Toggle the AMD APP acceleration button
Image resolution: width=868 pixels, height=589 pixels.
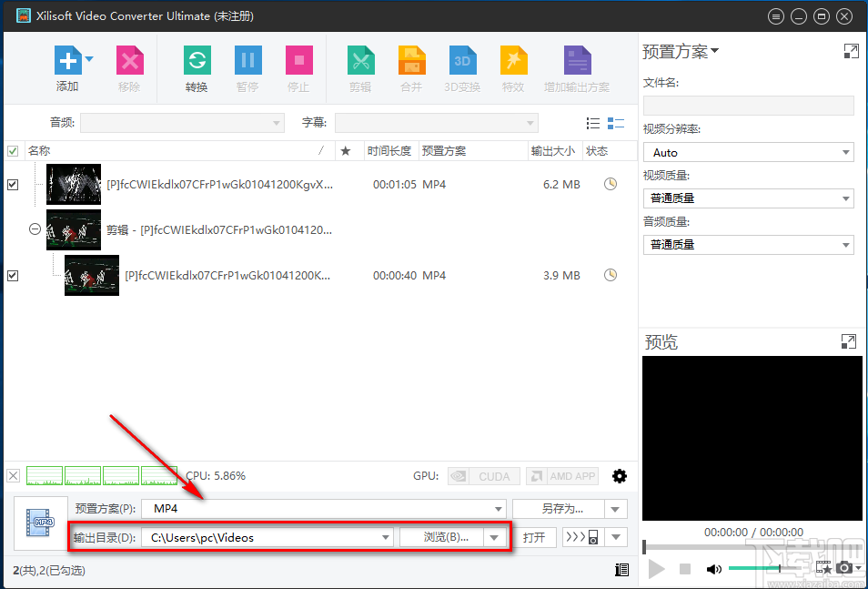(562, 476)
